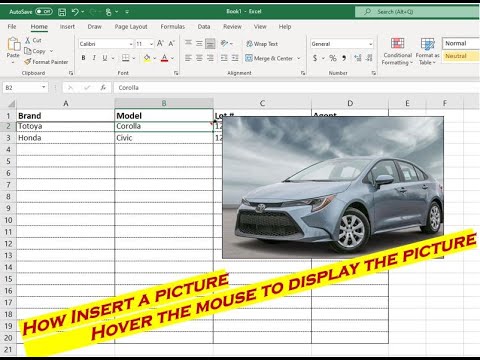The width and height of the screenshot is (480, 360).
Task: Open the Copy dropdown arrow
Action: 51,51
